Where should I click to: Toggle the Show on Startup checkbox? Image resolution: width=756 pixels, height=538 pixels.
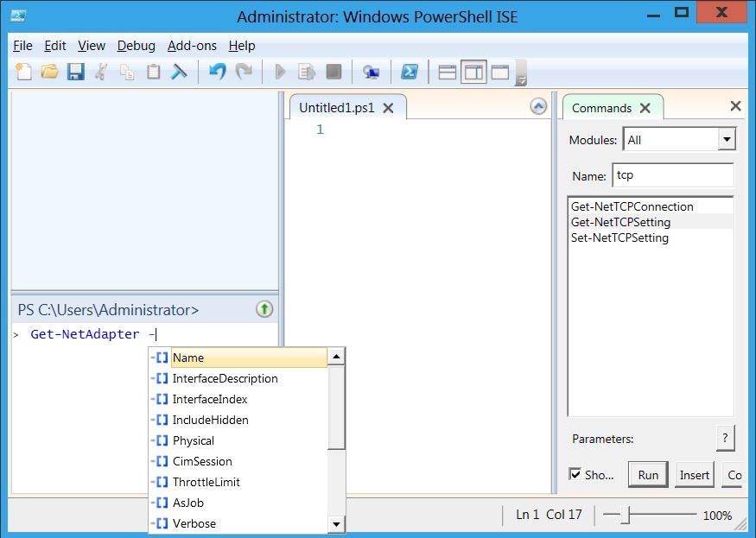click(575, 475)
